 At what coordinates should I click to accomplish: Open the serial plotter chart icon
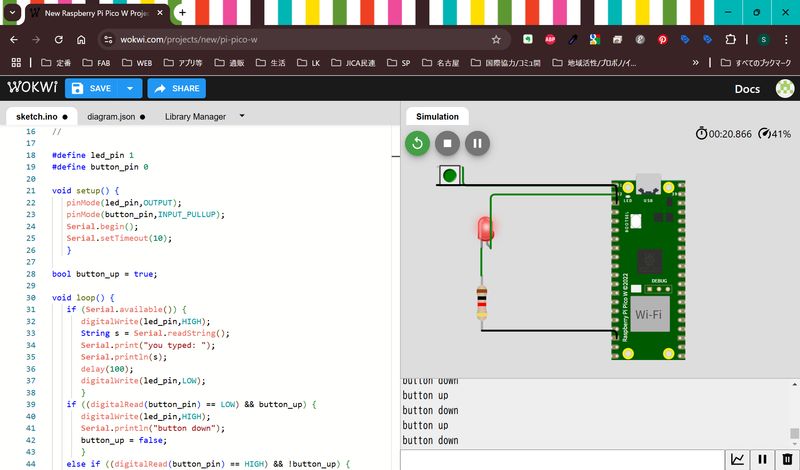click(737, 459)
